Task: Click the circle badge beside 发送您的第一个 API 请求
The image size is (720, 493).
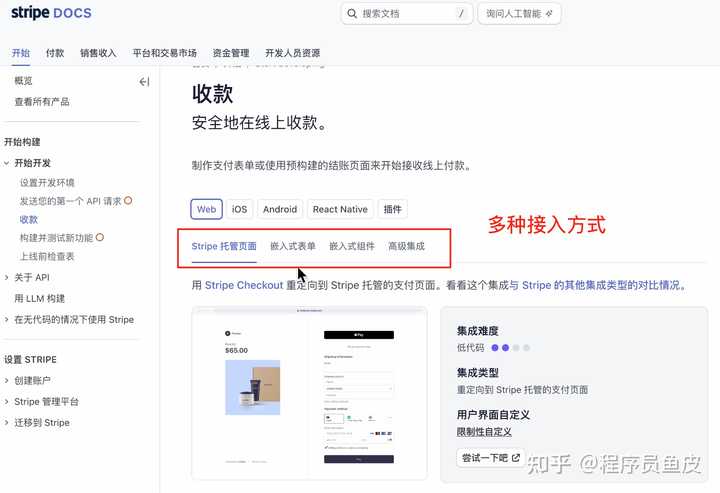Action: coord(128,201)
